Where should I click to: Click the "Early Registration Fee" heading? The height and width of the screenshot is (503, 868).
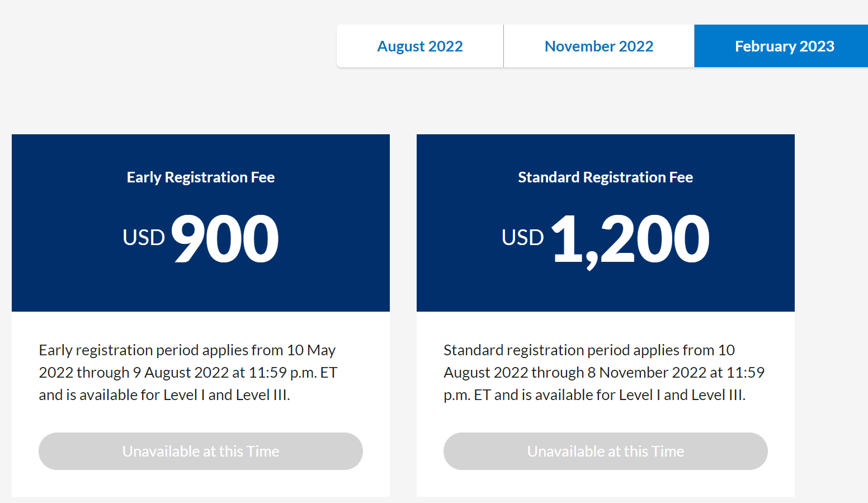point(201,177)
